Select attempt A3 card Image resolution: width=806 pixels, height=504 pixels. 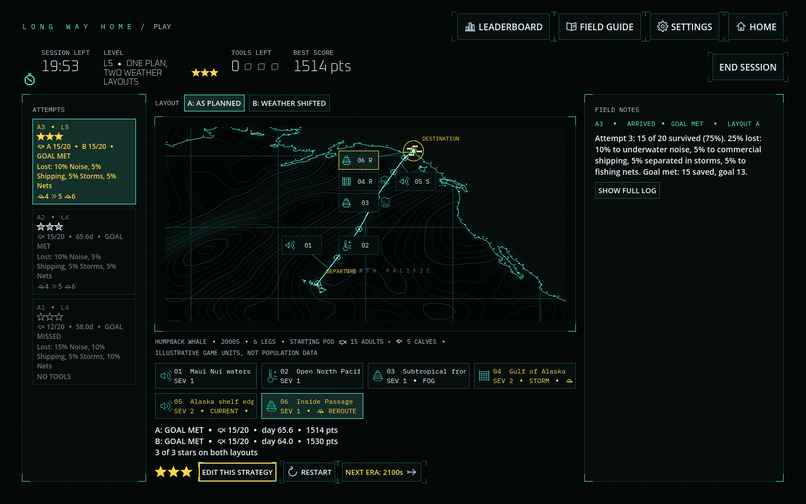(x=84, y=161)
